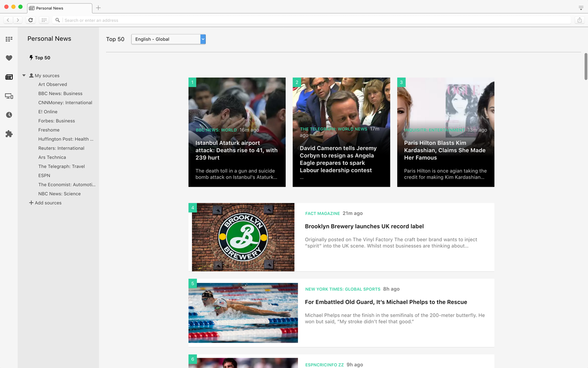Screen dimensions: 588x368
Task: Click Add sources link
Action: coord(48,203)
